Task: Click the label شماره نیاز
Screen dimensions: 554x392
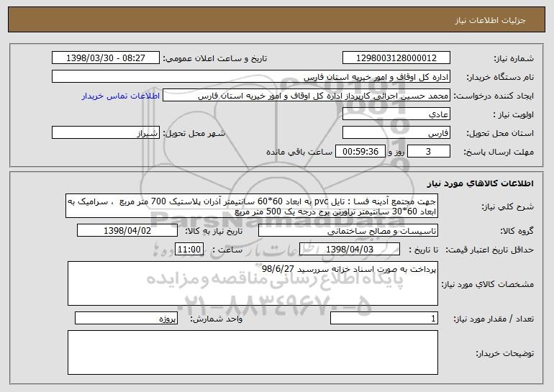Action: point(514,58)
